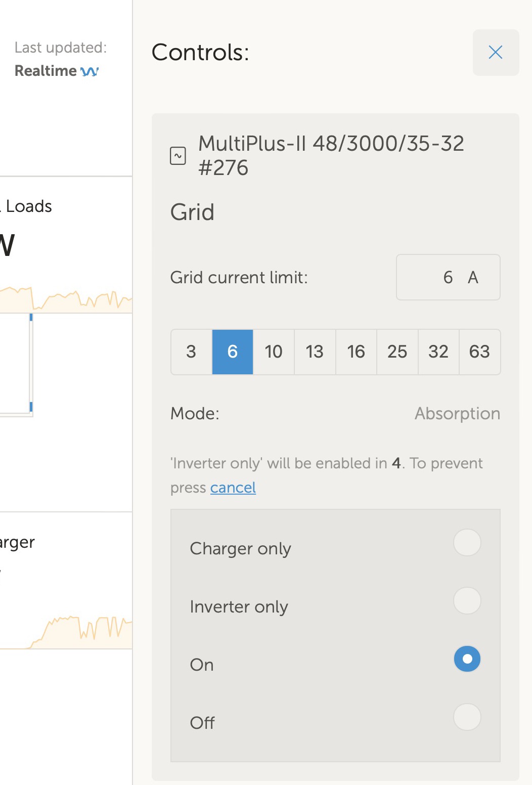This screenshot has height=785, width=532.
Task: Click the MultiPlus-II inverter device icon
Action: pos(178,156)
